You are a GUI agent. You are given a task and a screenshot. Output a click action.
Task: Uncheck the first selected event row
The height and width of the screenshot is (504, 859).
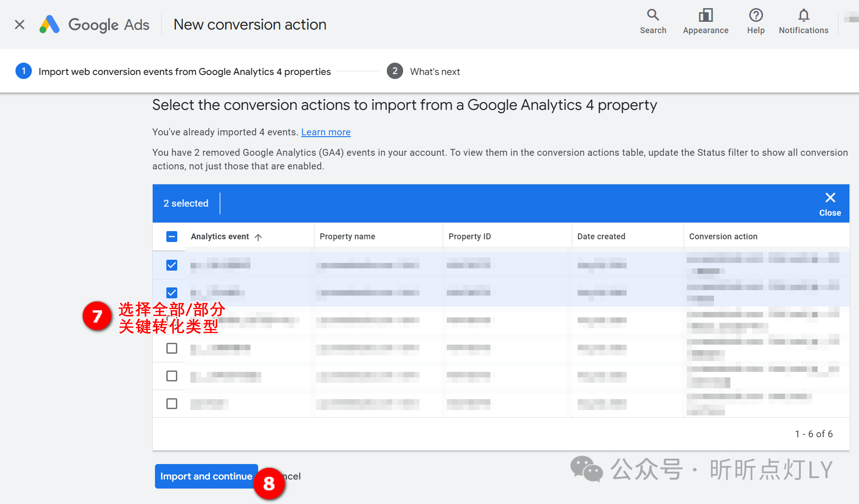click(x=171, y=265)
